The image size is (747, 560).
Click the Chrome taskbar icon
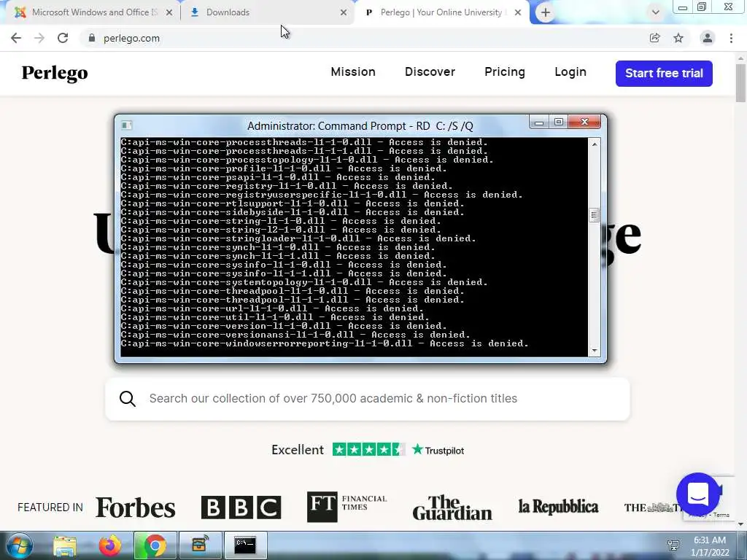pyautogui.click(x=155, y=545)
